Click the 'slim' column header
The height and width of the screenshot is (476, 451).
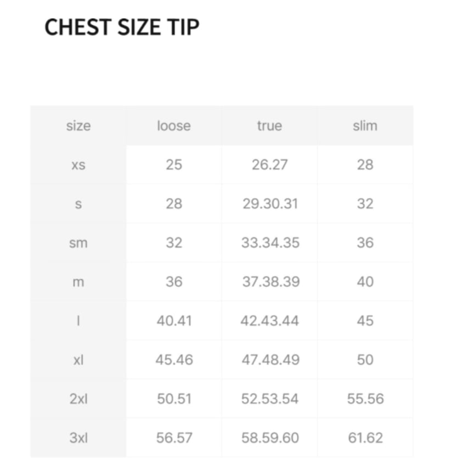365,126
